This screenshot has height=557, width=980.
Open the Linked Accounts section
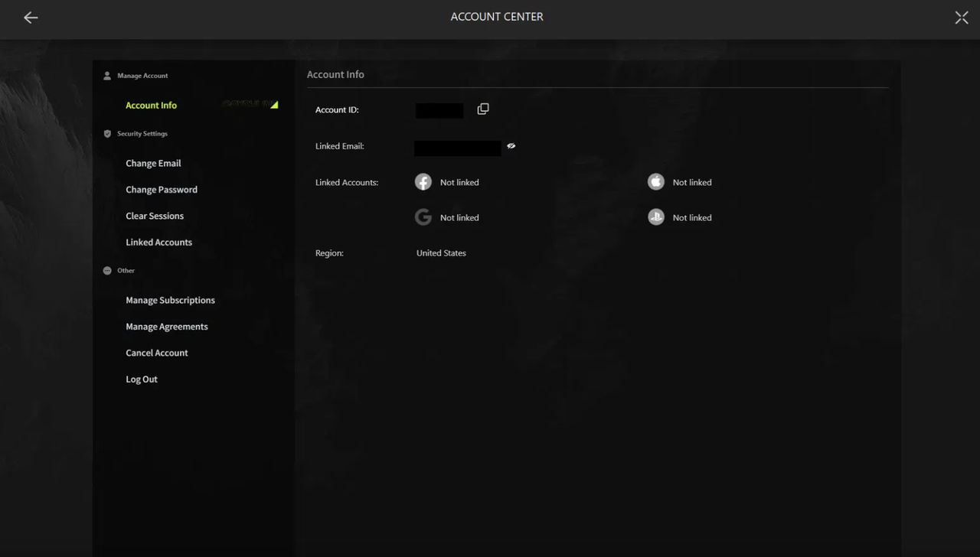[158, 242]
